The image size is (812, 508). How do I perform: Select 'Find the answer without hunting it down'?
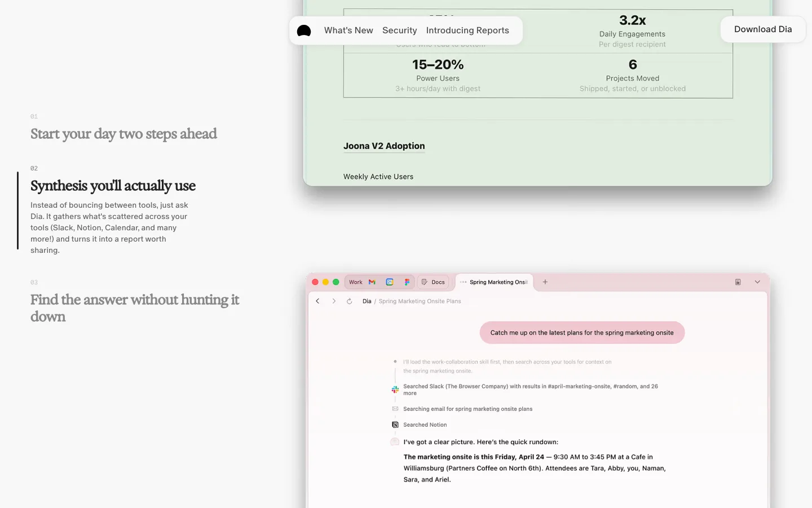(x=135, y=308)
